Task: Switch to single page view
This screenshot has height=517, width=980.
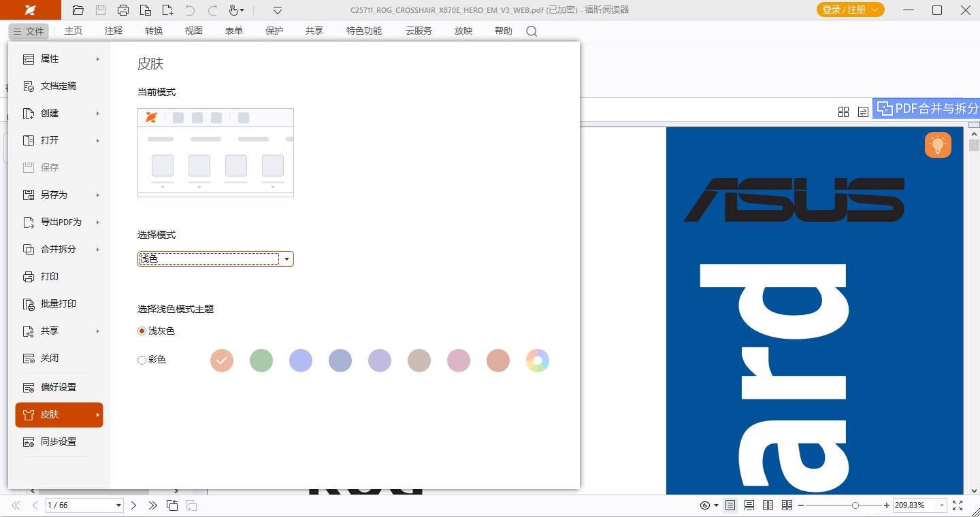Action: (730, 505)
